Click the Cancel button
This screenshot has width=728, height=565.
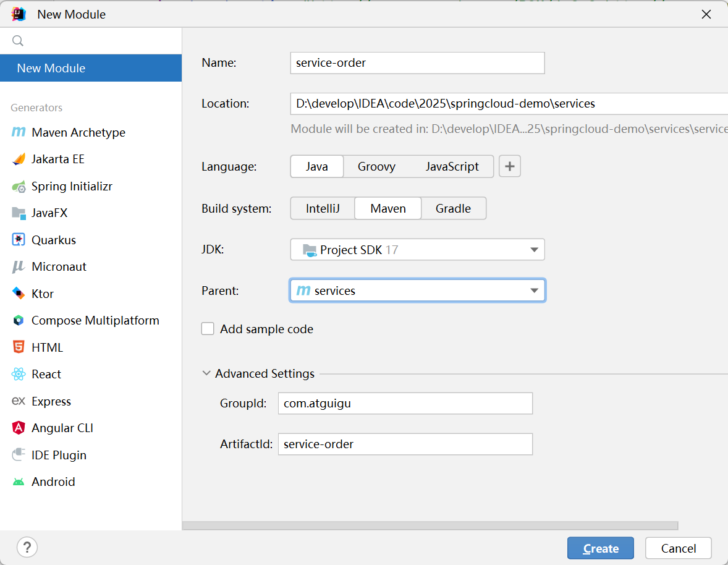pyautogui.click(x=679, y=548)
